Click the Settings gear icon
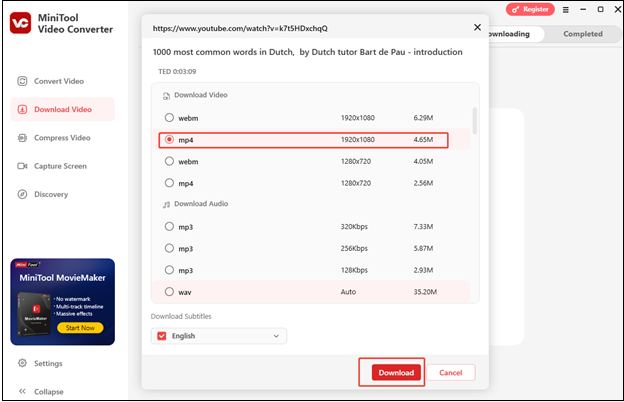624x402 pixels. (22, 363)
